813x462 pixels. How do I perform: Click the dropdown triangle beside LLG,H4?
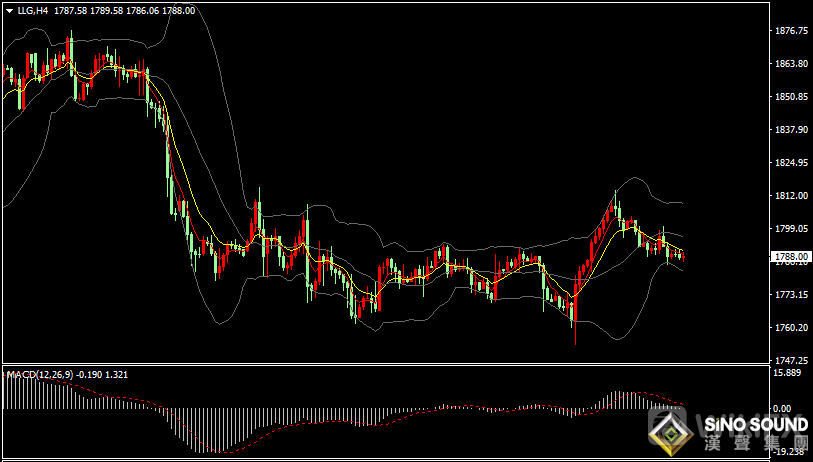point(9,10)
